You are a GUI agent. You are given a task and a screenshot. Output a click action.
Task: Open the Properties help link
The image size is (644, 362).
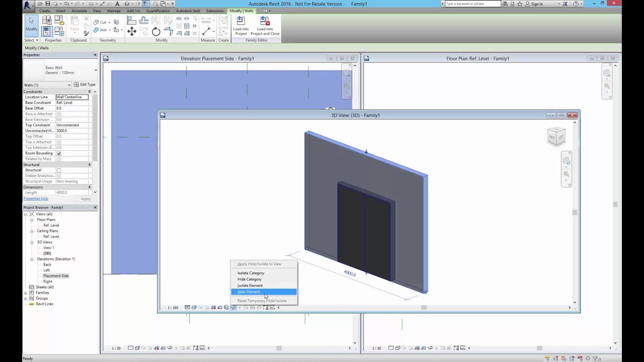tap(36, 199)
